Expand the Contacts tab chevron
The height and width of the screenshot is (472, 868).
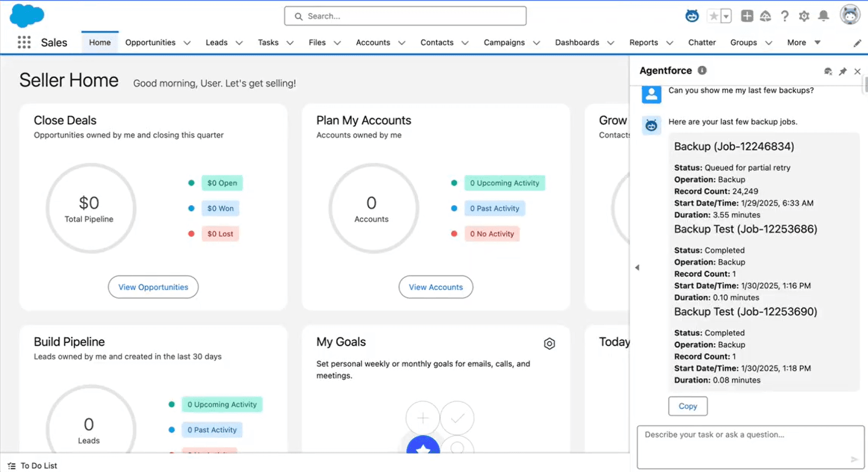tap(465, 43)
